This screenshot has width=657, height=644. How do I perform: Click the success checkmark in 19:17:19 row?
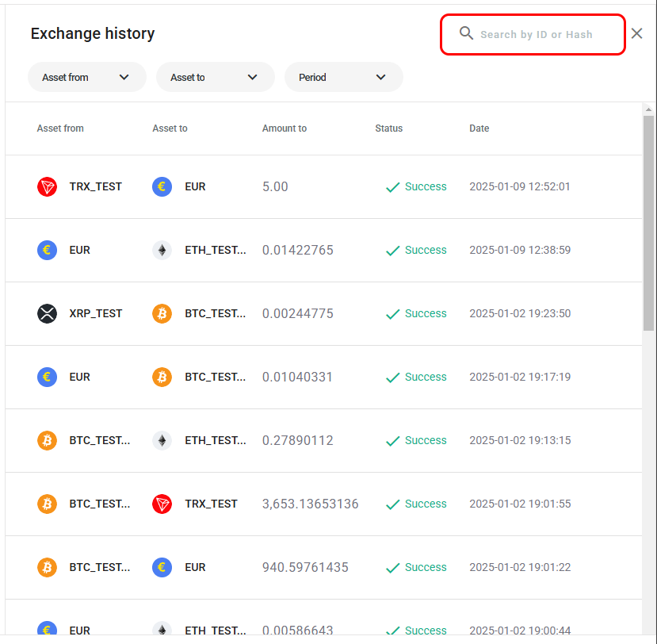coord(392,378)
